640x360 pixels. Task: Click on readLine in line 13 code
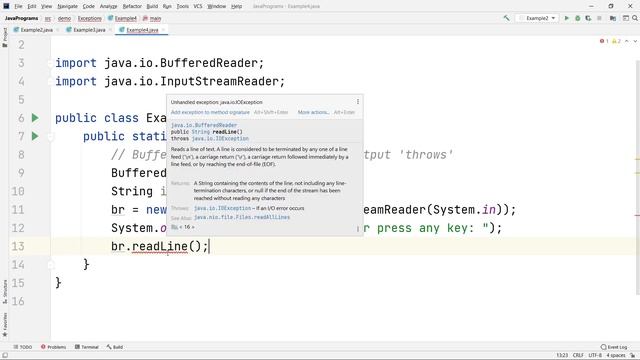click(x=160, y=247)
